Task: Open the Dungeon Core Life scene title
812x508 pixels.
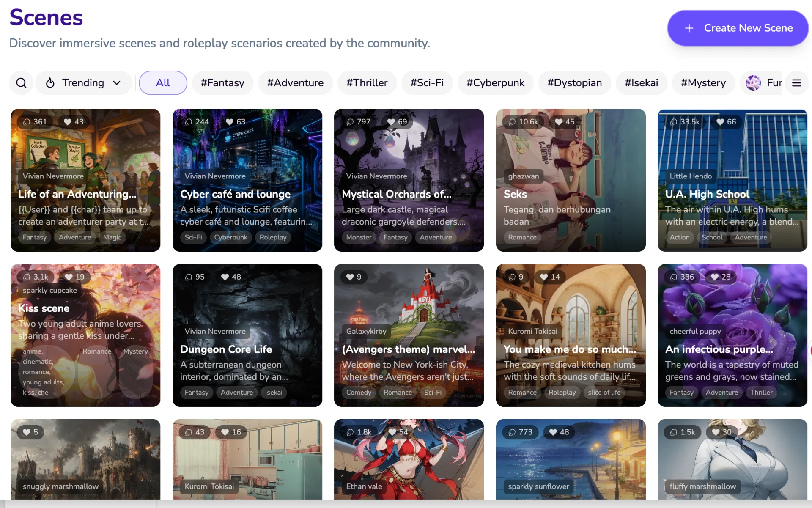Action: click(226, 349)
